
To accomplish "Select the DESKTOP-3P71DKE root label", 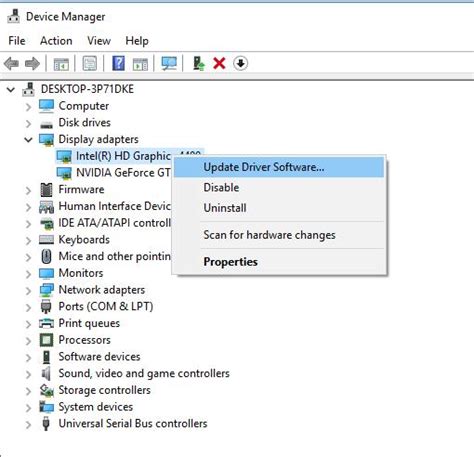I will tap(87, 89).
